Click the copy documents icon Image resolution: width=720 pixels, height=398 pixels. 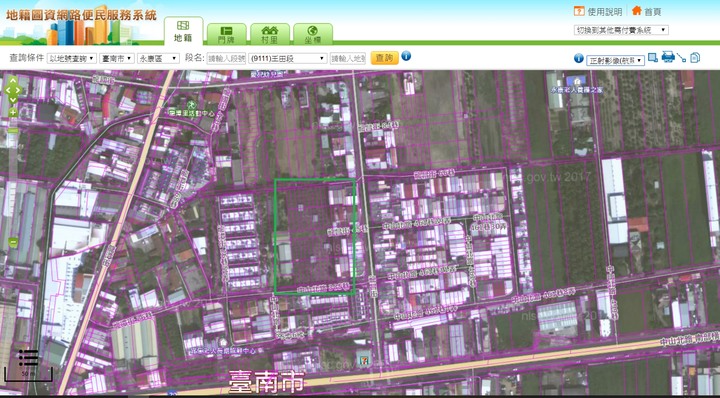pyautogui.click(x=695, y=58)
